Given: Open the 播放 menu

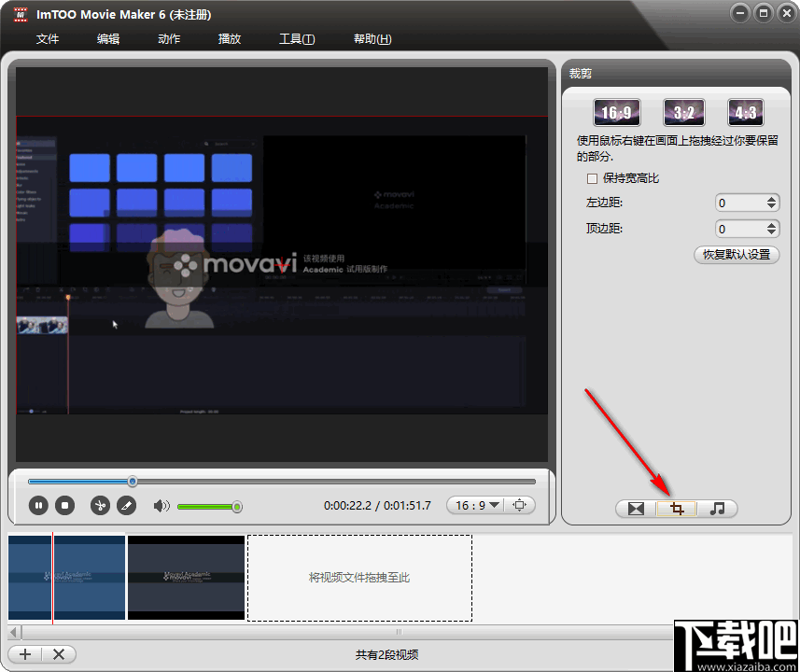Looking at the screenshot, I should pos(229,39).
